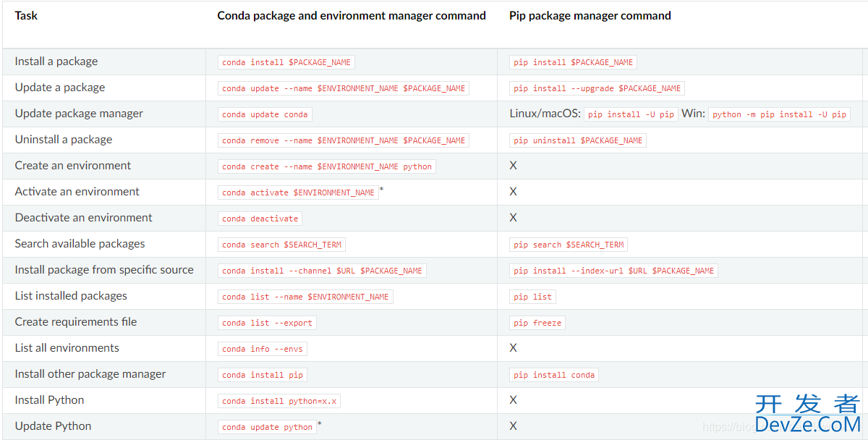This screenshot has height=440, width=868.
Task: Click the X in 'Activate an environment' row
Action: [513, 192]
